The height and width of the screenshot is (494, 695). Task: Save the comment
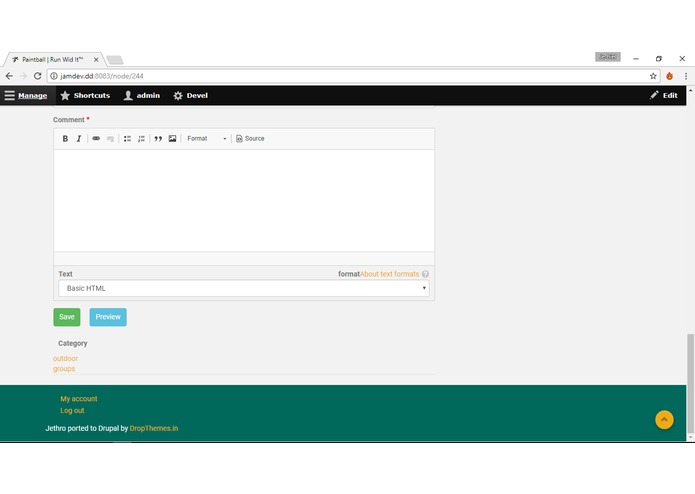click(x=67, y=317)
